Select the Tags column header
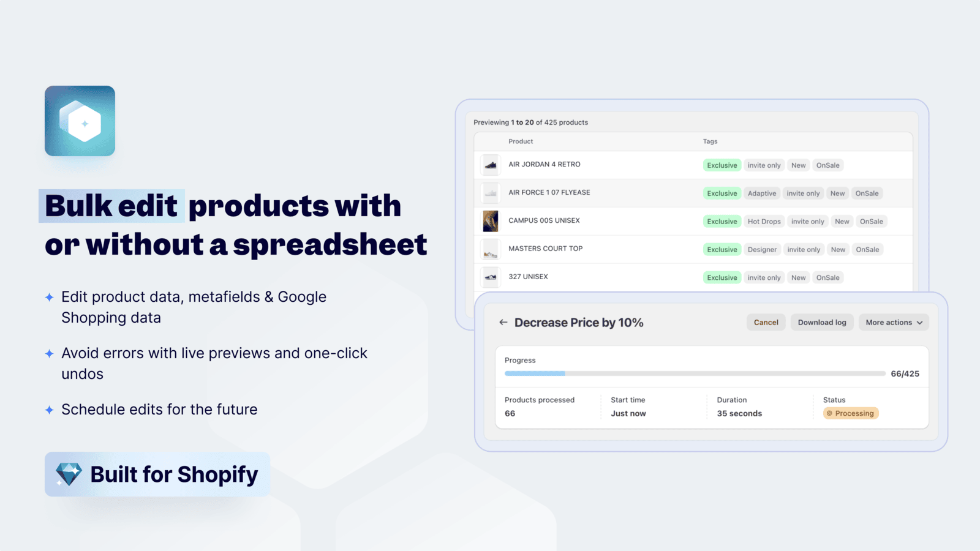980x551 pixels. pyautogui.click(x=710, y=141)
